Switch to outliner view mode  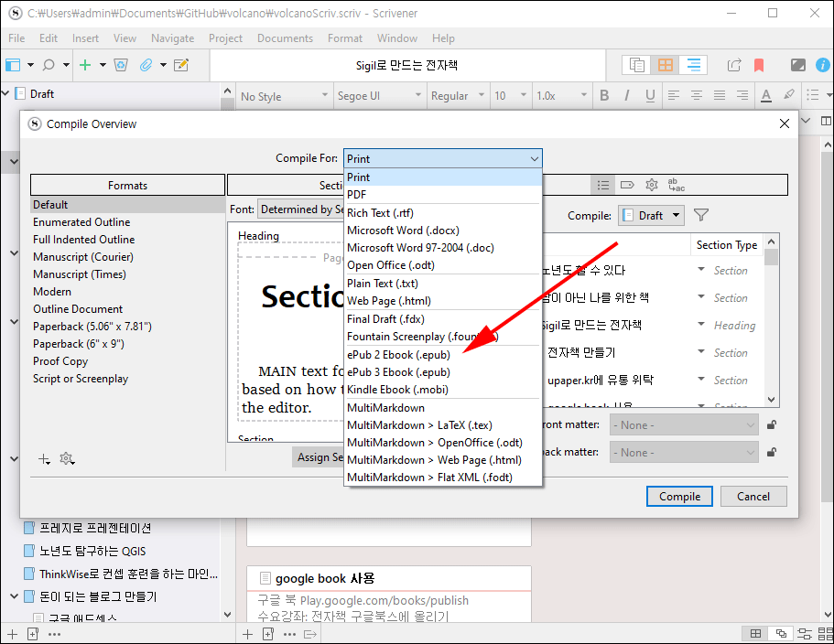[x=693, y=65]
